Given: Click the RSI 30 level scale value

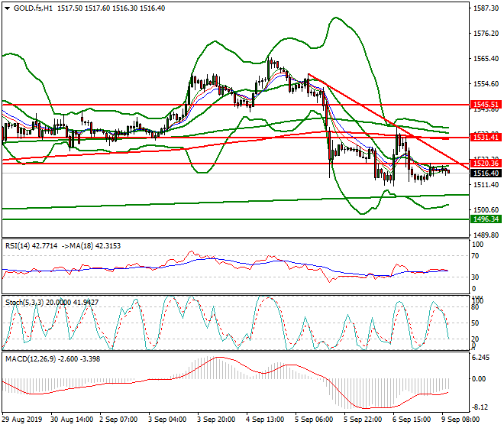Looking at the screenshot, I should tap(476, 277).
